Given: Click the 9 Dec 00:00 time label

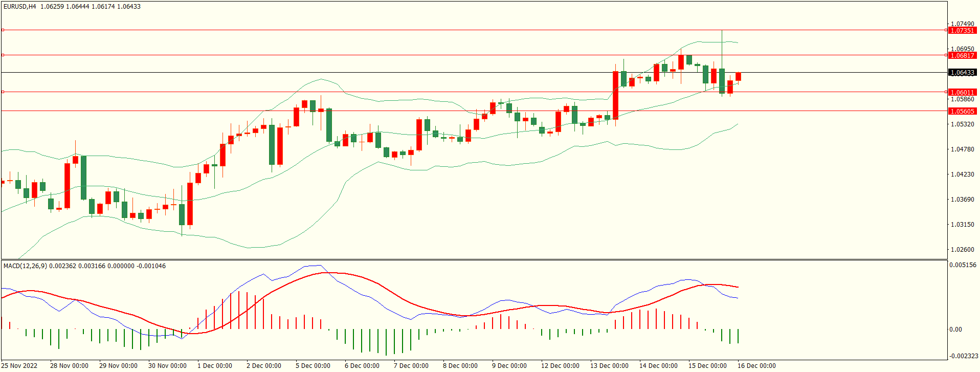Looking at the screenshot, I should coord(509,366).
